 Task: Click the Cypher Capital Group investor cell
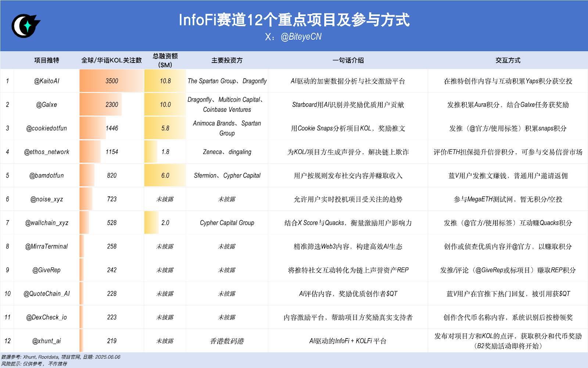[227, 223]
